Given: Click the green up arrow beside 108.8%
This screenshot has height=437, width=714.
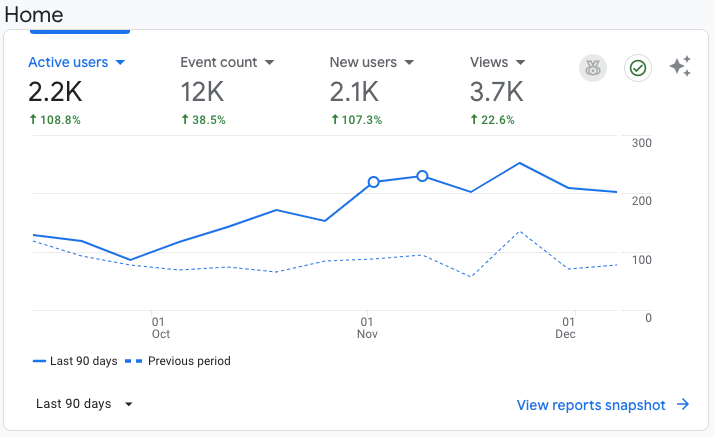Looking at the screenshot, I should [x=32, y=120].
